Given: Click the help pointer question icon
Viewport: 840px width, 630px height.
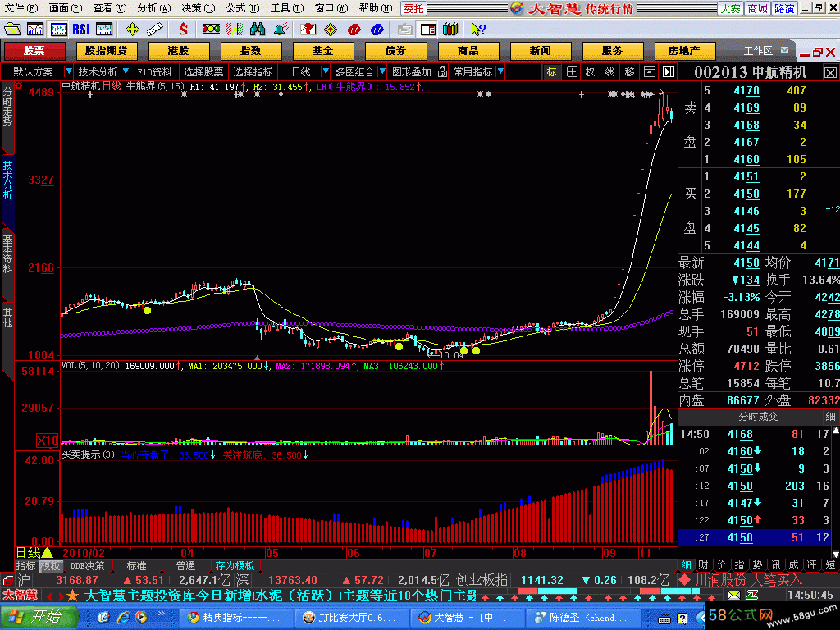Looking at the screenshot, I should [x=478, y=29].
